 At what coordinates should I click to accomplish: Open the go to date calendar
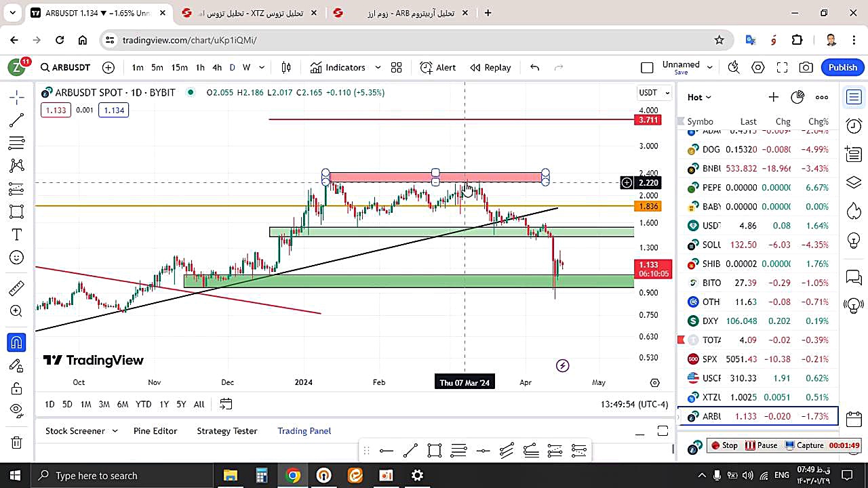[226, 404]
